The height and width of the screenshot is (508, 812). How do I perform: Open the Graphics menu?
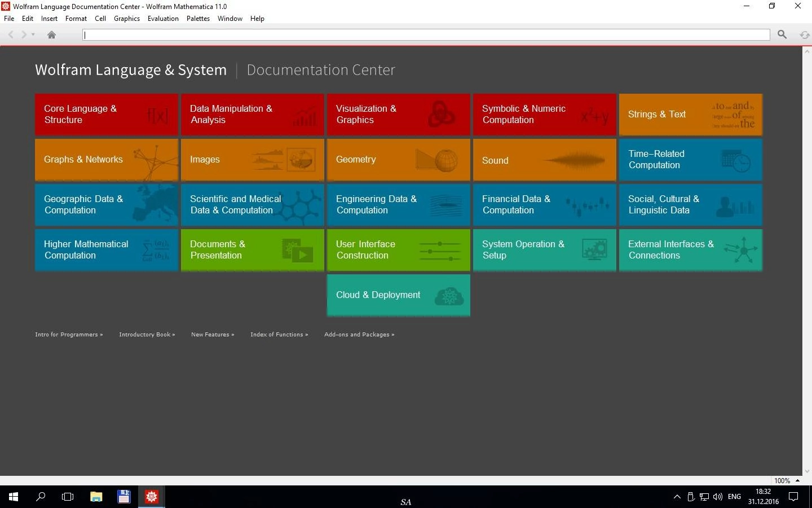(127, 19)
